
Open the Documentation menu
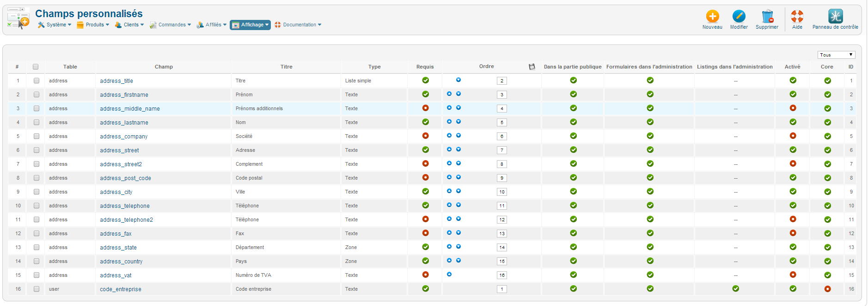[x=298, y=25]
